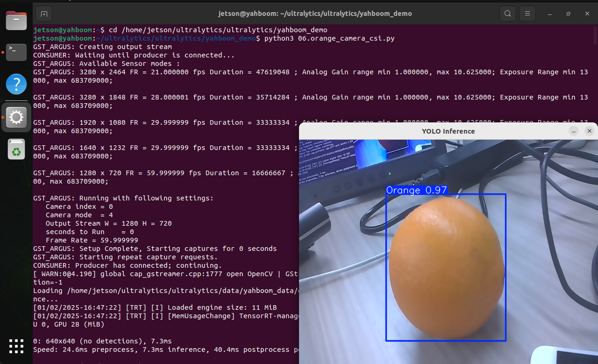Maximize the terminal window

[x=568, y=14]
